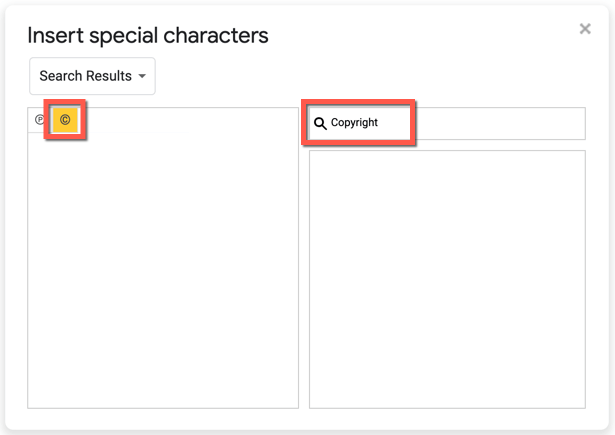Click the second character in the results grid
This screenshot has width=615, height=435.
[x=65, y=120]
